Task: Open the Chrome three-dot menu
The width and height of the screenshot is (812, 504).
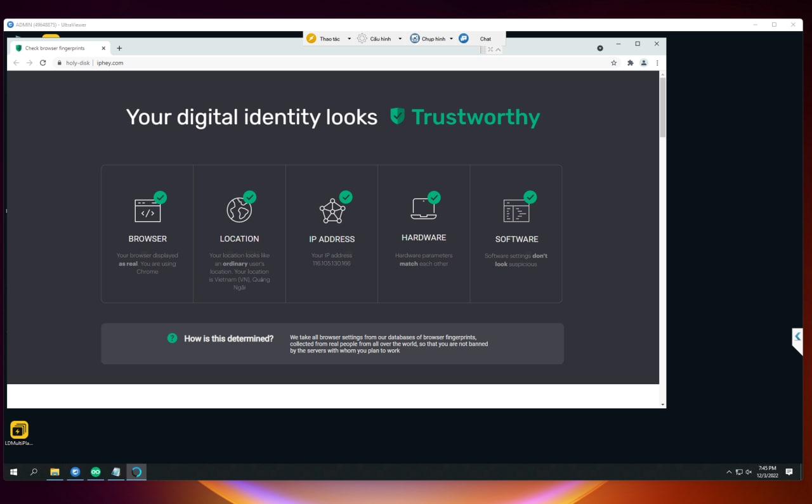Action: [x=657, y=63]
